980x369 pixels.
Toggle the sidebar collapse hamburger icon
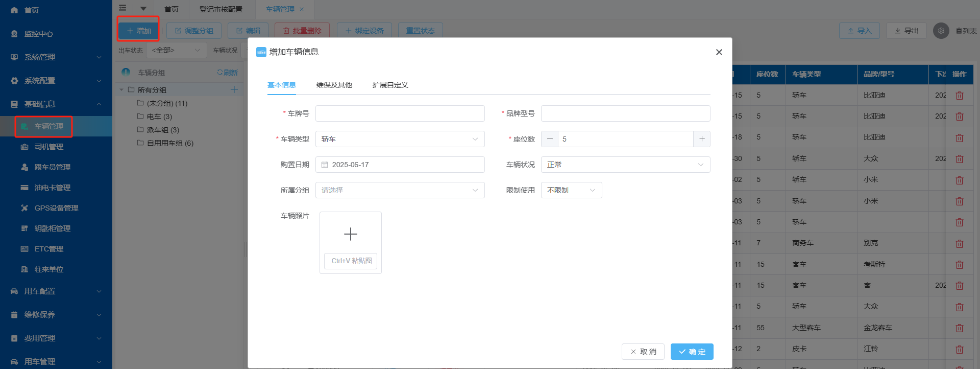pos(122,8)
